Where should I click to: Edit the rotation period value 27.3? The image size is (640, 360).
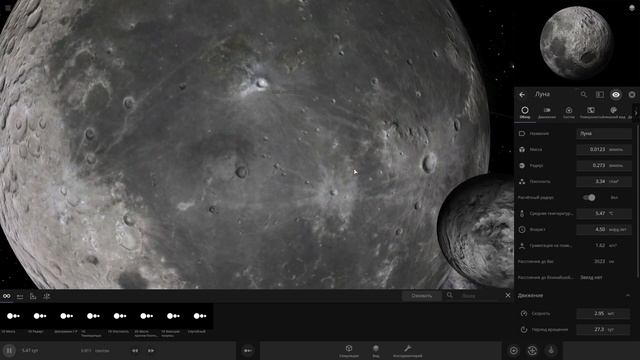[x=603, y=329]
